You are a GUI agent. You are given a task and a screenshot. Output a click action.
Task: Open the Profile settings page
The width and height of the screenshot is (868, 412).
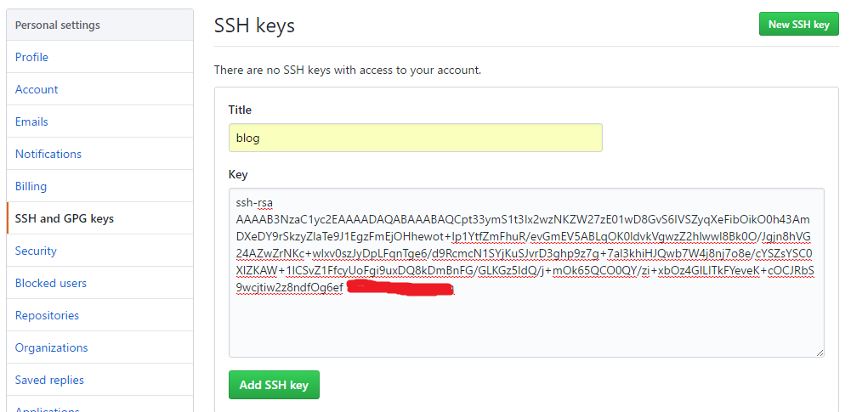tap(31, 57)
